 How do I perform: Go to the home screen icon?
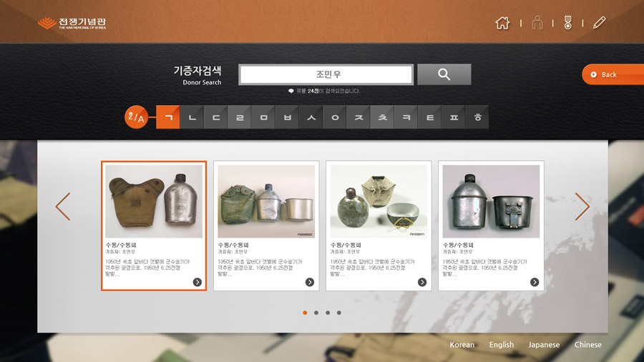(x=502, y=23)
